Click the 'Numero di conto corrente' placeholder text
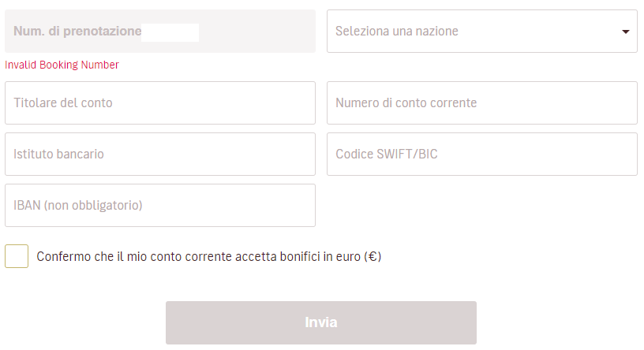 click(x=406, y=102)
